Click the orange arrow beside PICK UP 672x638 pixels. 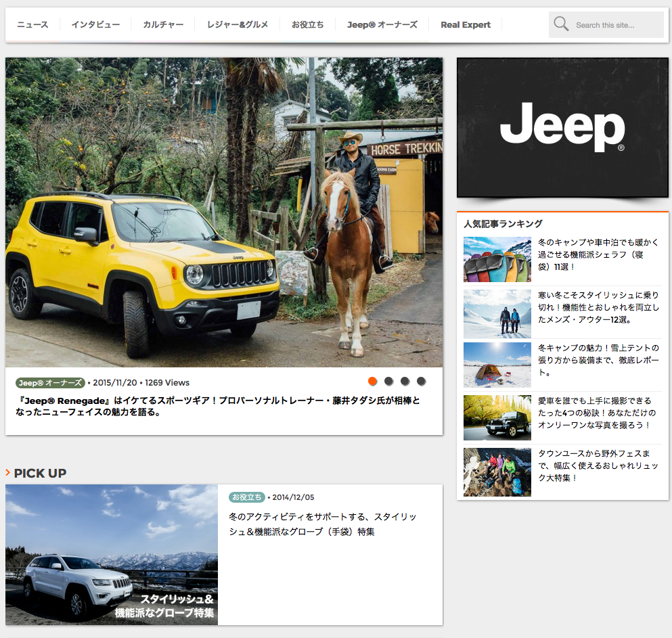[x=7, y=472]
